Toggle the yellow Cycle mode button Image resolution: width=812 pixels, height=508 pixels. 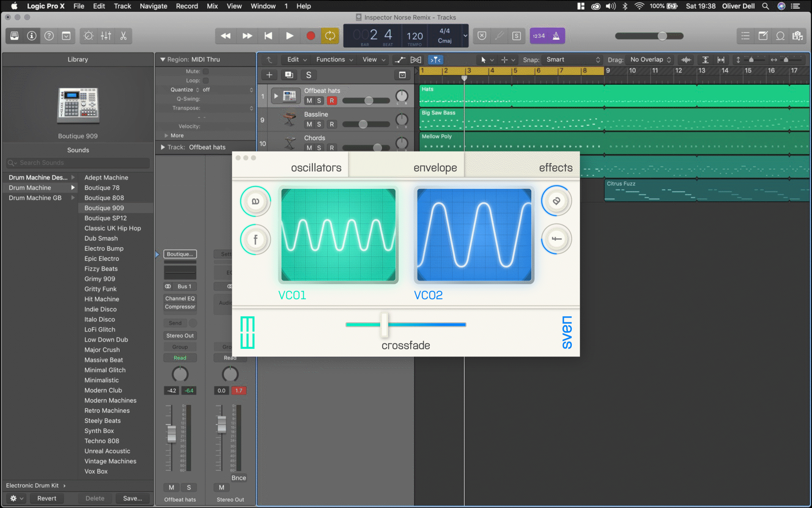pyautogui.click(x=330, y=36)
